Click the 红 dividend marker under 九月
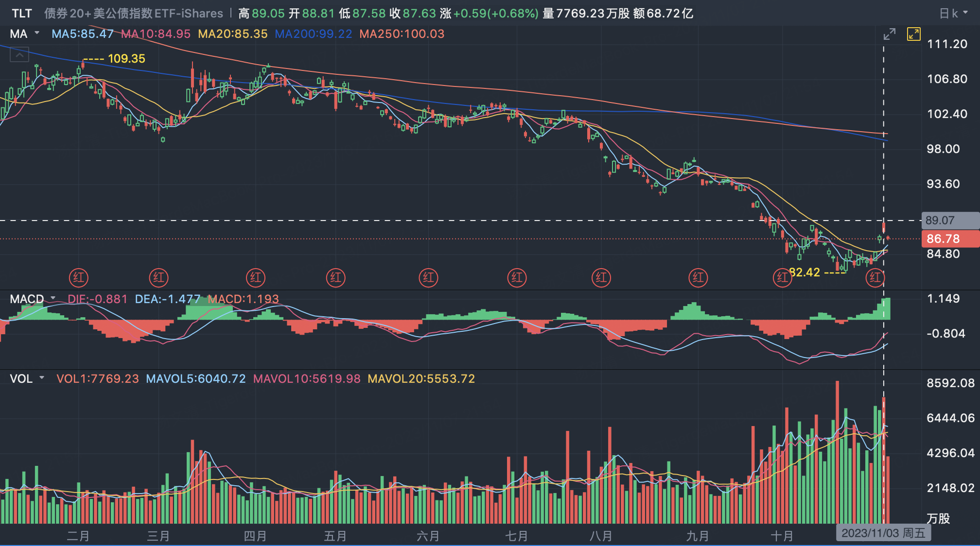This screenshot has height=546, width=980. pos(698,278)
